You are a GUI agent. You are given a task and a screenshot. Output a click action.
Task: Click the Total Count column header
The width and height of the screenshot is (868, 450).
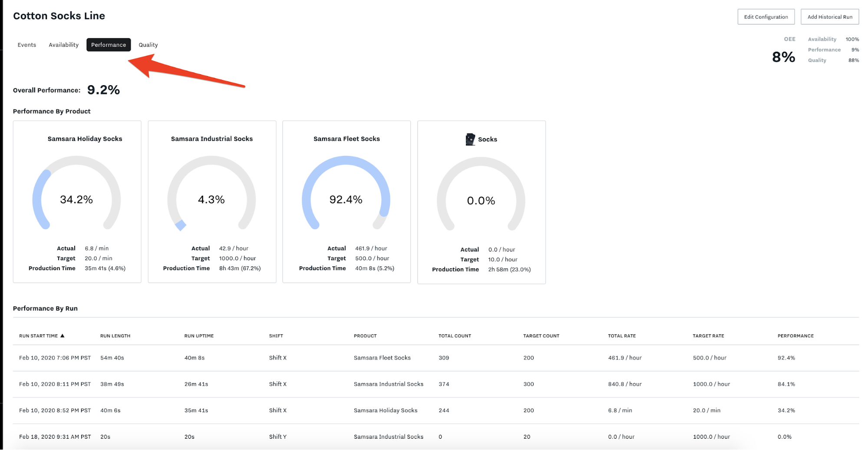[x=455, y=336]
